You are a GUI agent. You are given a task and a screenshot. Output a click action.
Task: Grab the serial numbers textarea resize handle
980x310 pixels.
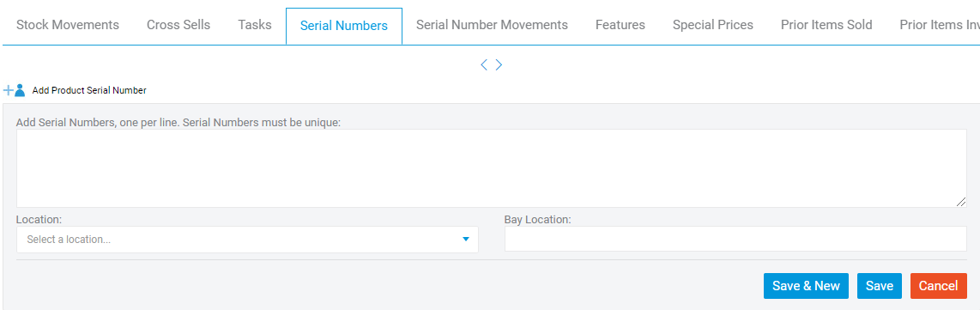(x=961, y=201)
